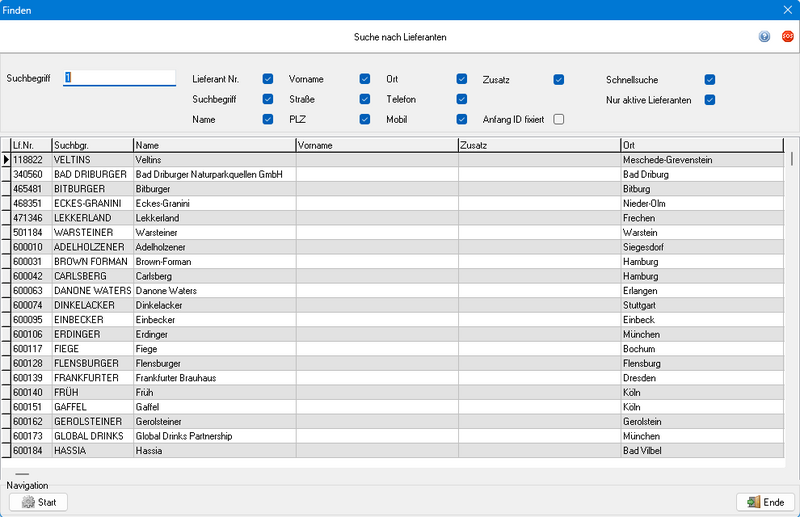Viewport: 800px width, 517px height.
Task: Close the Finden window
Action: pyautogui.click(x=788, y=10)
